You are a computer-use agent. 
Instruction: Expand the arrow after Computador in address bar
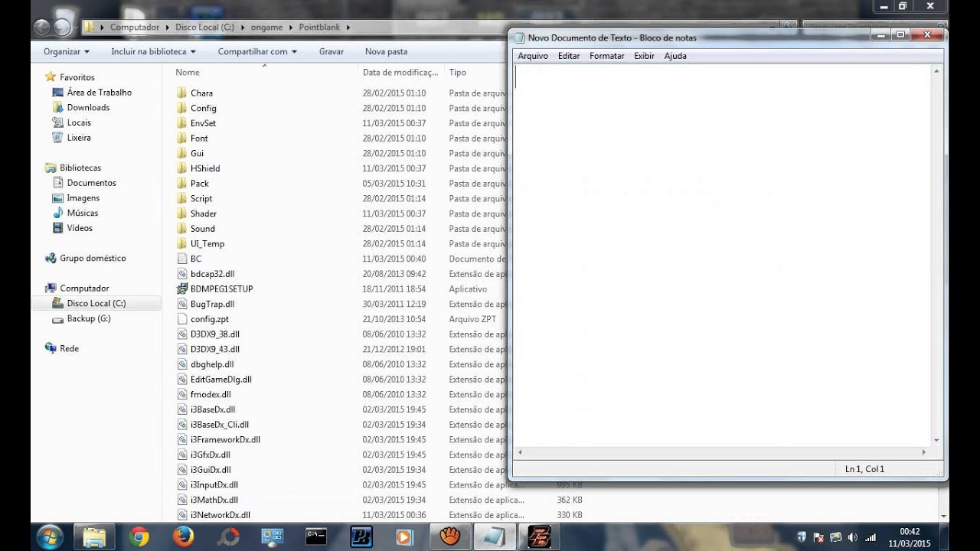(167, 28)
